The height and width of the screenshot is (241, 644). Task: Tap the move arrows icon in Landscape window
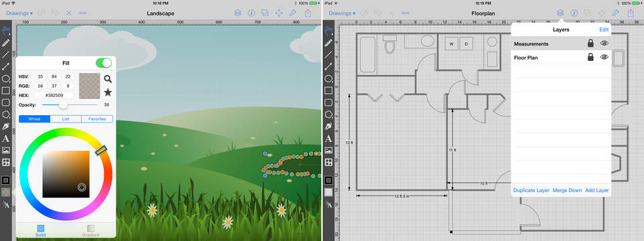279,13
